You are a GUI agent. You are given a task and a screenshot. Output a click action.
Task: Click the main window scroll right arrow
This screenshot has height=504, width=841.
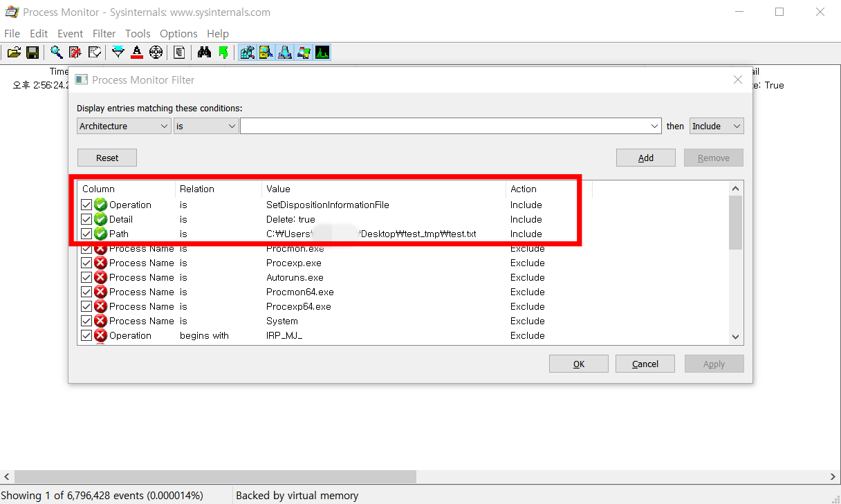click(x=833, y=477)
